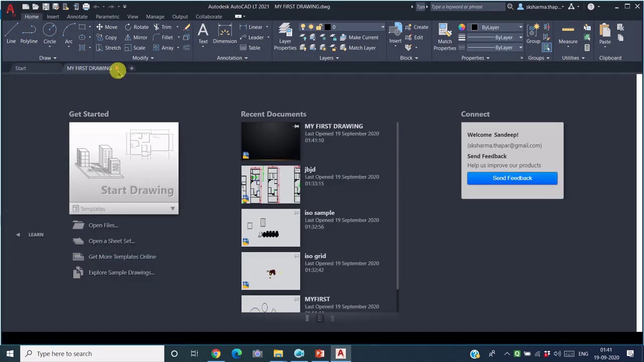
Task: Click the color wheel icon in Properties
Action: click(462, 27)
